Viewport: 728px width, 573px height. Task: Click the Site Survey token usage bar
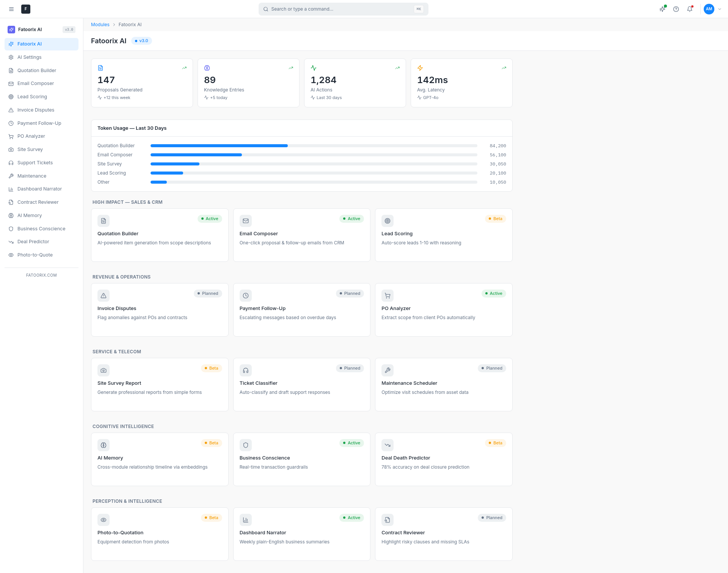click(x=314, y=164)
